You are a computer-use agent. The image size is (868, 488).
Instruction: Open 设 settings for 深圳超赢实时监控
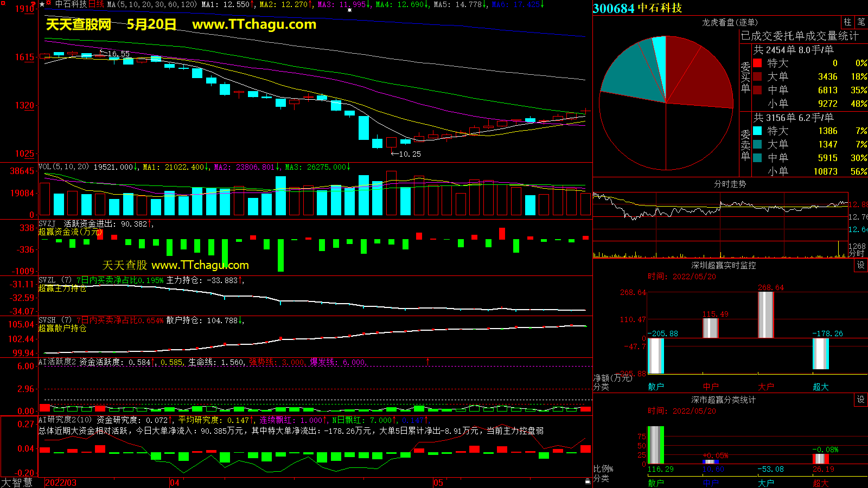861,265
